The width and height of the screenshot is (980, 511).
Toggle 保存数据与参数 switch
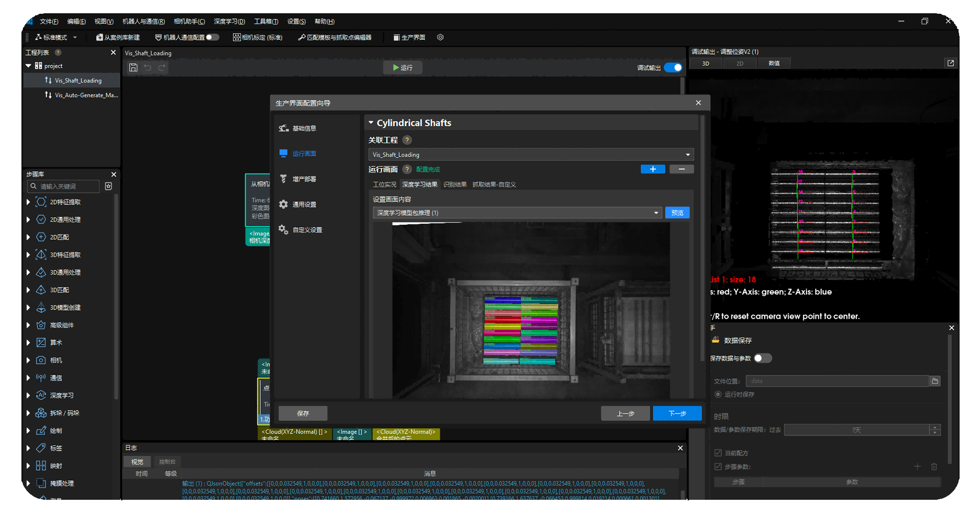pyautogui.click(x=763, y=358)
